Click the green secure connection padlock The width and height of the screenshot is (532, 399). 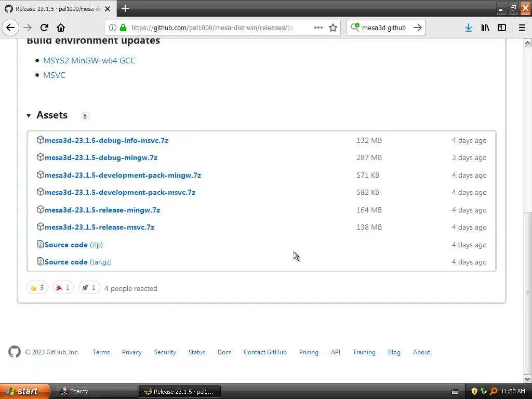tap(123, 28)
